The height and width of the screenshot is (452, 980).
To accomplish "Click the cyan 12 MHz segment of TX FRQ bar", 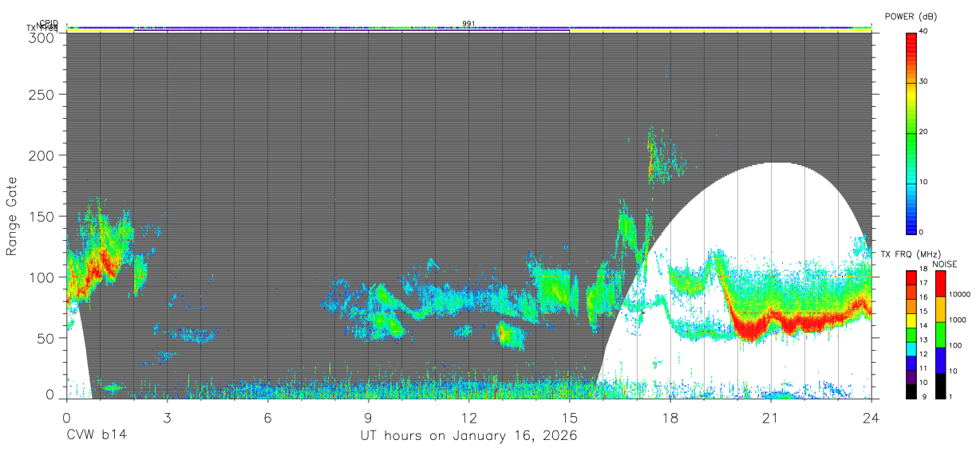I will pos(911,348).
